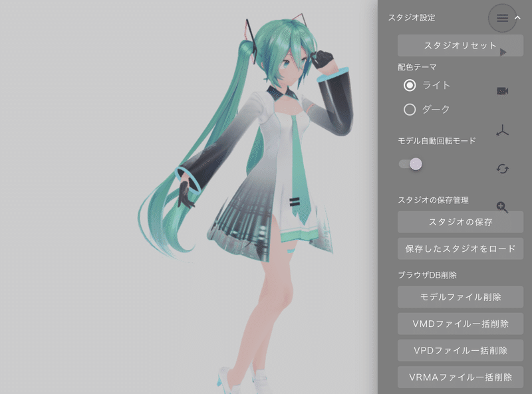Click VRMAファイル一括削除
The image size is (532, 394).
pyautogui.click(x=460, y=377)
